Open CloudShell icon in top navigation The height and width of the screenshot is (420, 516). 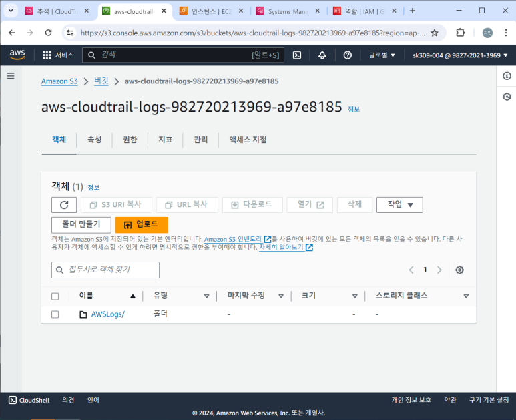(x=297, y=55)
